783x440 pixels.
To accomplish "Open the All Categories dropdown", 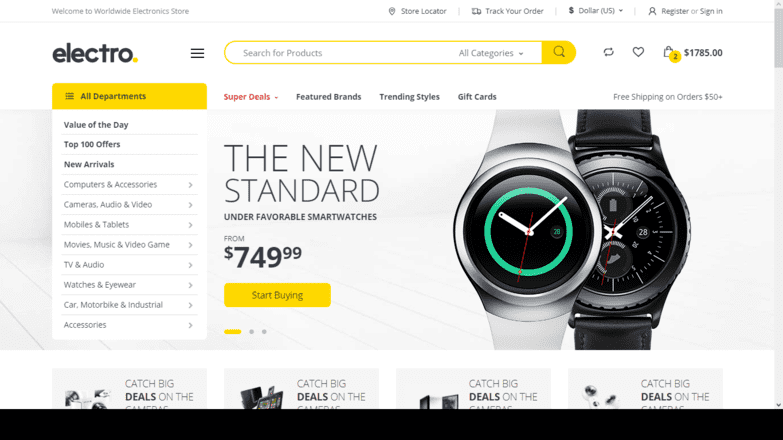I will pos(491,53).
